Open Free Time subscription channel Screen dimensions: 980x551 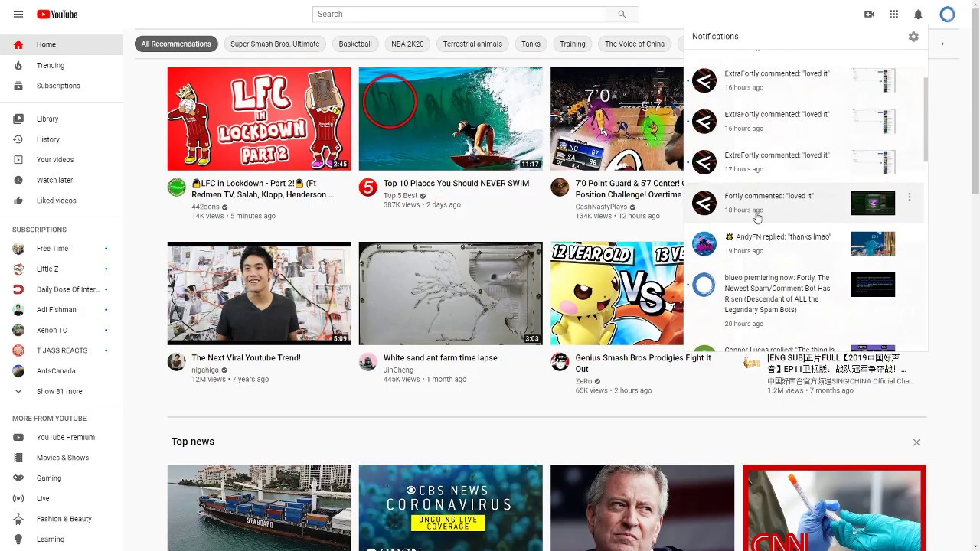pyautogui.click(x=61, y=249)
